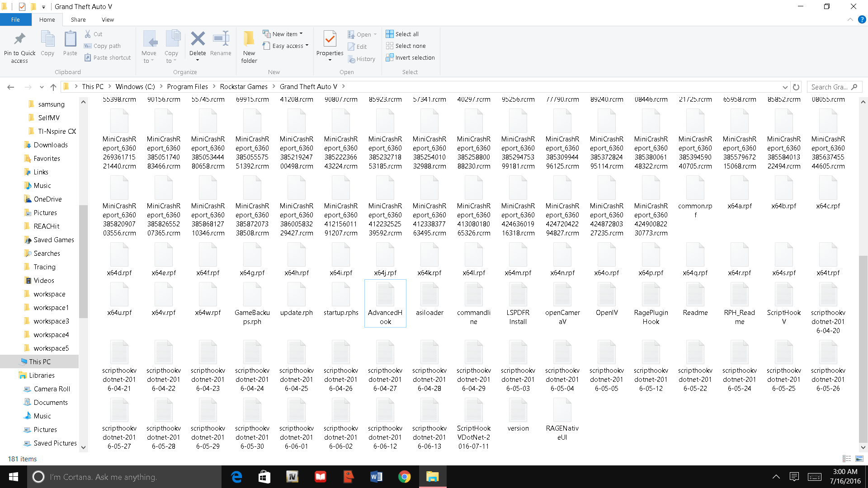The image size is (868, 488).
Task: Switch to details view toggle
Action: click(847, 459)
